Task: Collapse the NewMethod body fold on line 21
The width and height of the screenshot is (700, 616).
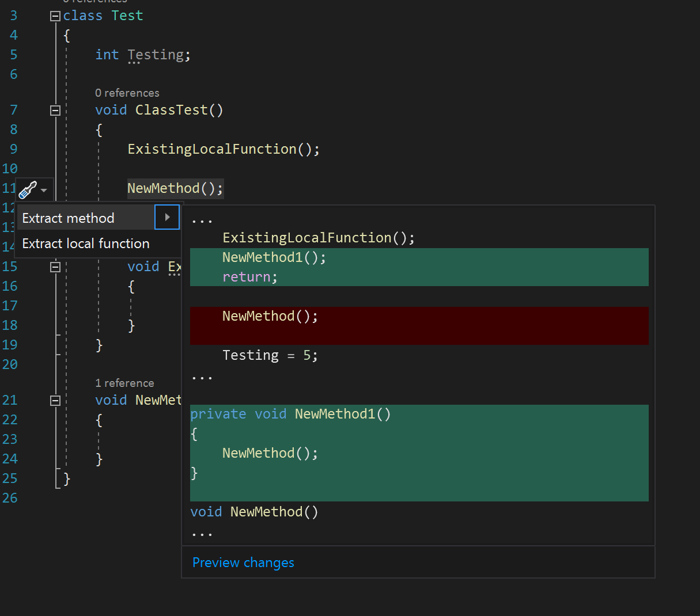Action: click(x=55, y=400)
